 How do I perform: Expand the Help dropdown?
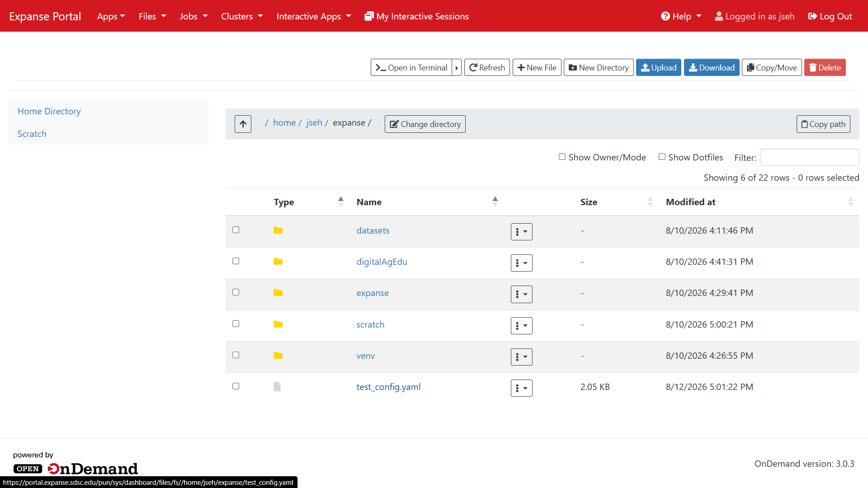coord(681,16)
